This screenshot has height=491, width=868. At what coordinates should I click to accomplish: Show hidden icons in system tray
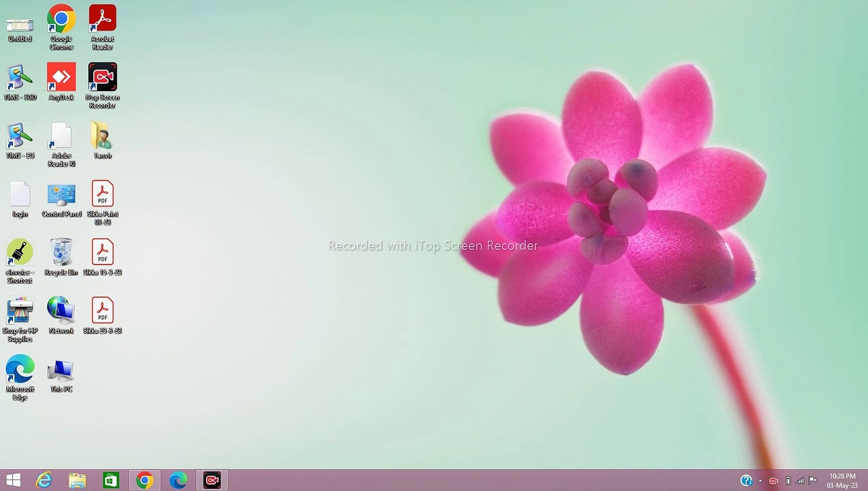[x=760, y=481]
